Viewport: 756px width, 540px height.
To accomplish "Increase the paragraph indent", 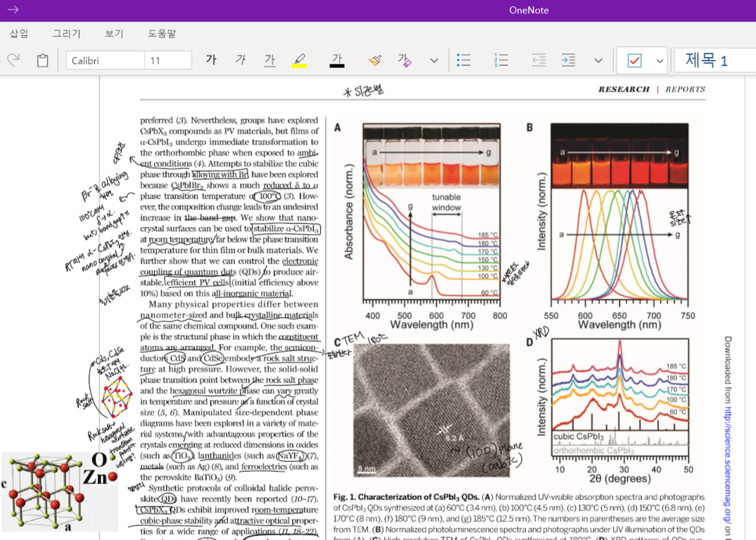I will pos(568,60).
